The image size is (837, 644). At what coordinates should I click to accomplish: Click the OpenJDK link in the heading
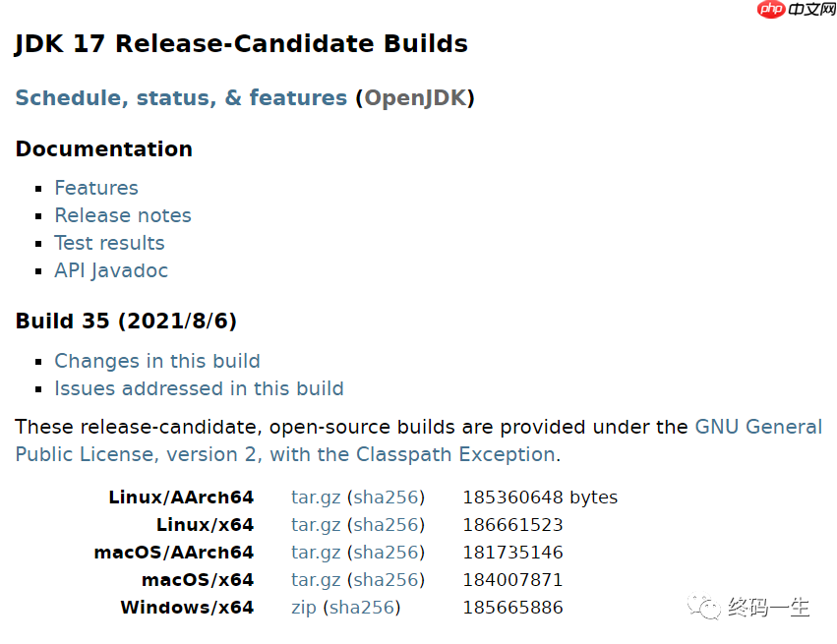[414, 98]
